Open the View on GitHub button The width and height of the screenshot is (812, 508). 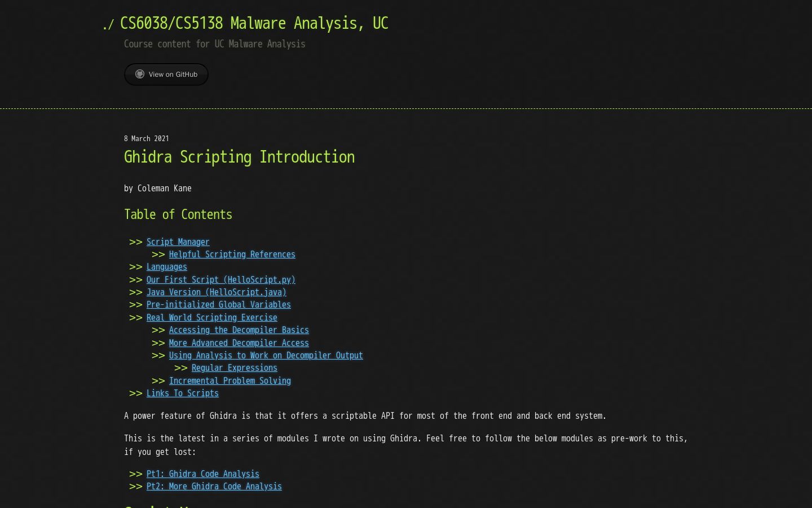coord(166,75)
